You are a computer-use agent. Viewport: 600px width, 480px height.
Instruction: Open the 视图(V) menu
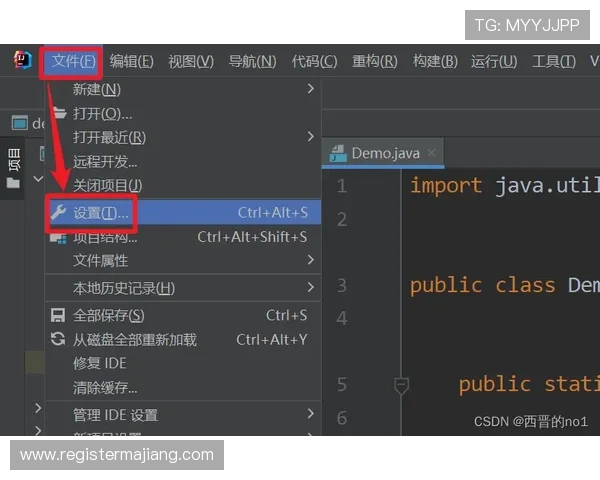pyautogui.click(x=191, y=61)
